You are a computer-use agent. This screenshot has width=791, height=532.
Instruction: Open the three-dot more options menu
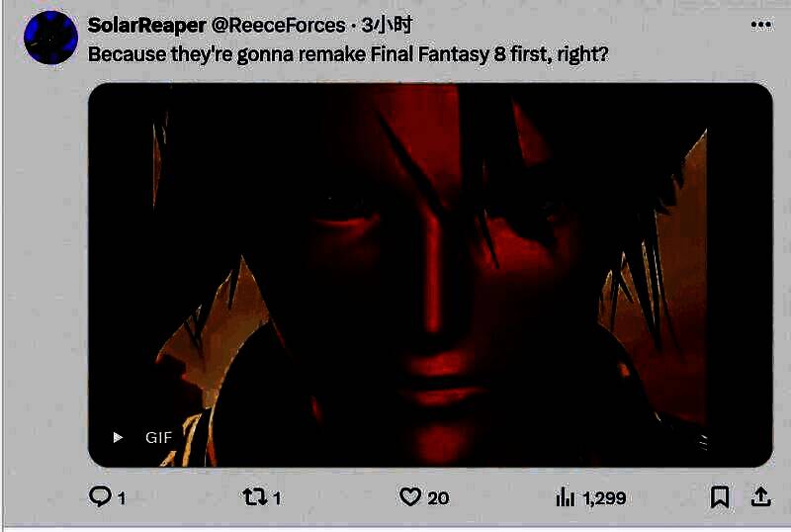tap(761, 25)
